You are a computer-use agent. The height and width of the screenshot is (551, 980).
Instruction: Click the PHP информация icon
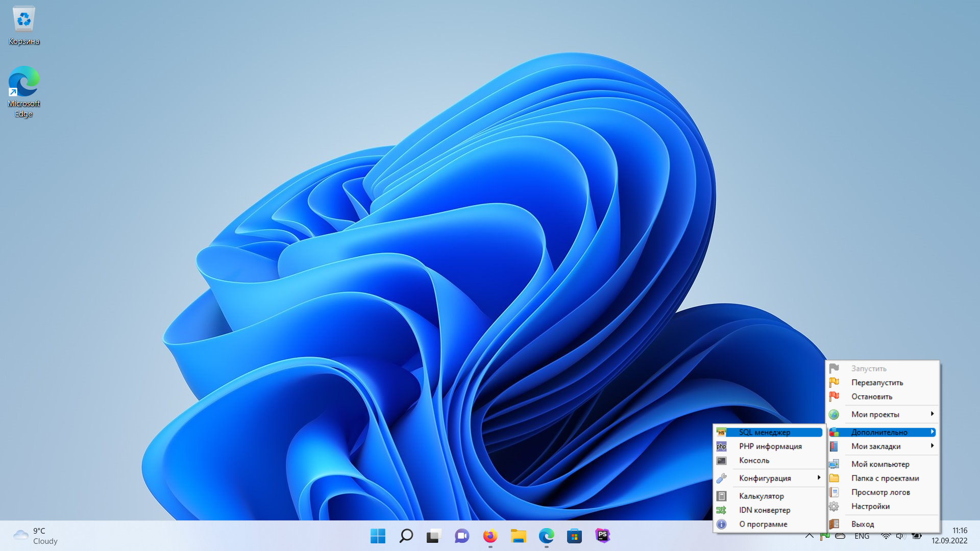[721, 446]
